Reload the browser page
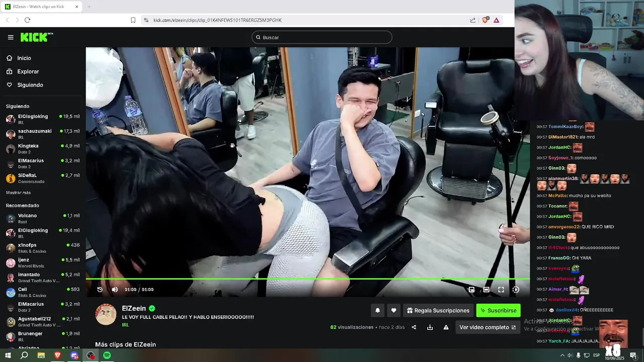The image size is (644, 362). 27,20
